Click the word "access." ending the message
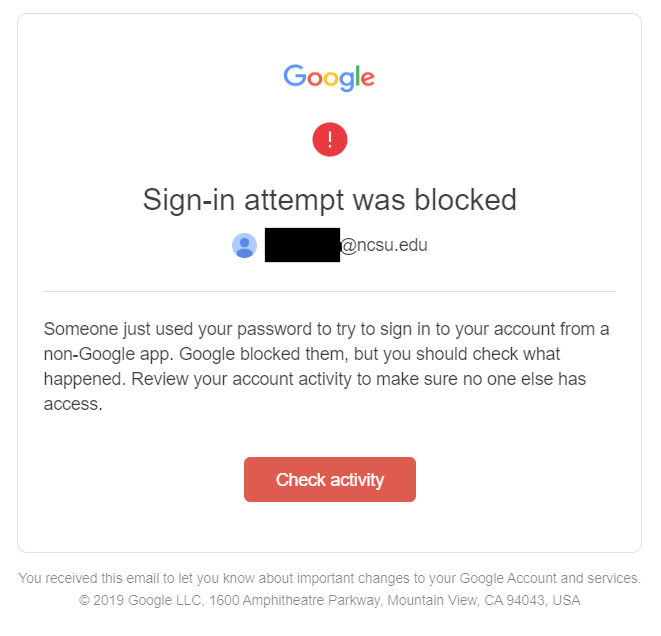This screenshot has width=661, height=636. (73, 404)
